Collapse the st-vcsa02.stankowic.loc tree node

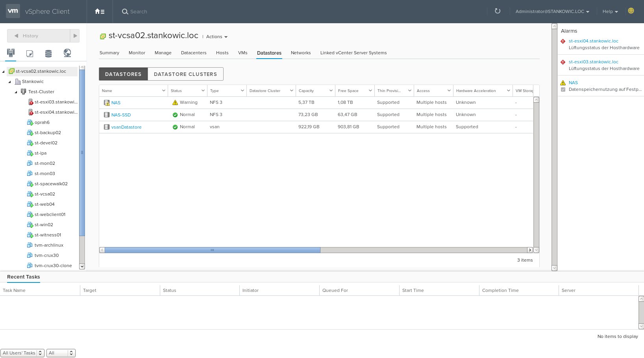point(4,71)
